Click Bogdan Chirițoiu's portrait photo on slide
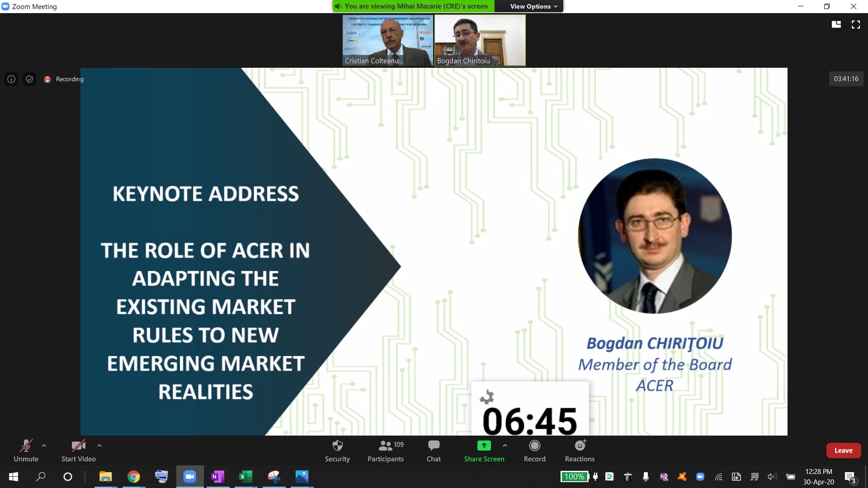 [655, 235]
